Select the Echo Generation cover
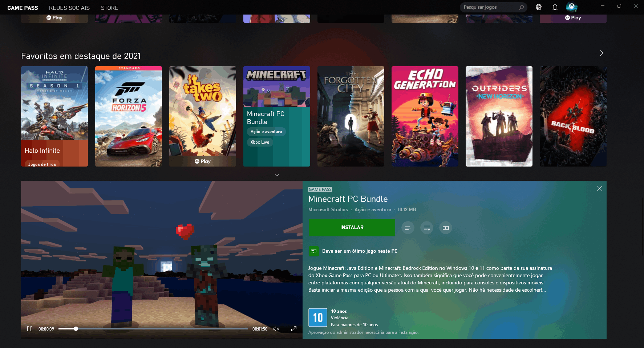 425,116
